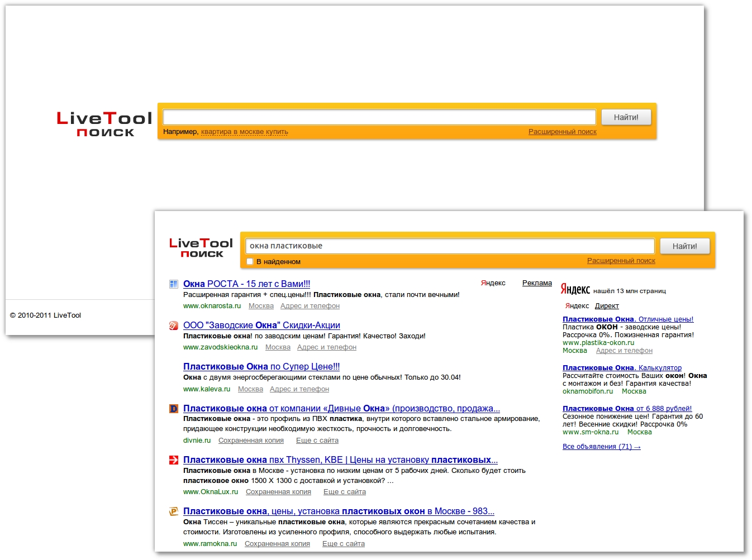Open the result about пвх Thyssen, KBE prices
752x560 pixels.
pos(341,460)
